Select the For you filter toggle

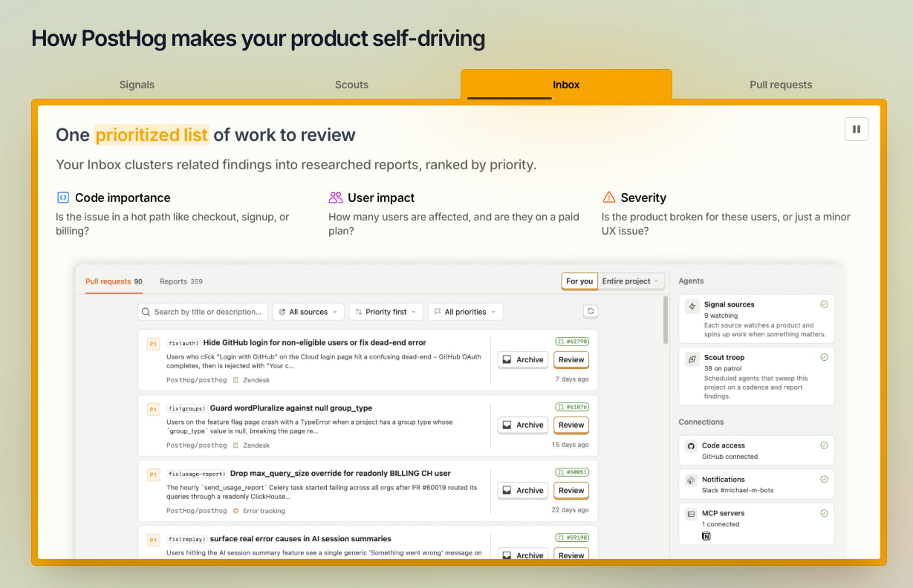[x=579, y=281]
